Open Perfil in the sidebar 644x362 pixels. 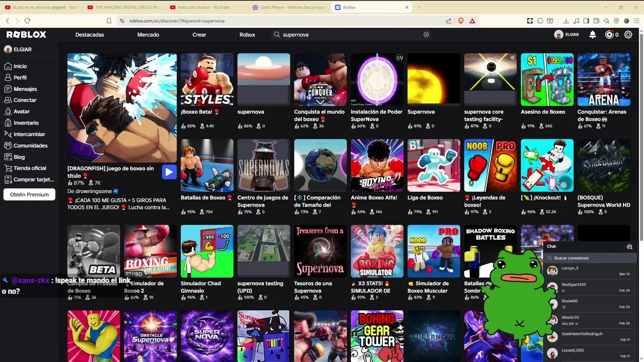(x=28, y=77)
